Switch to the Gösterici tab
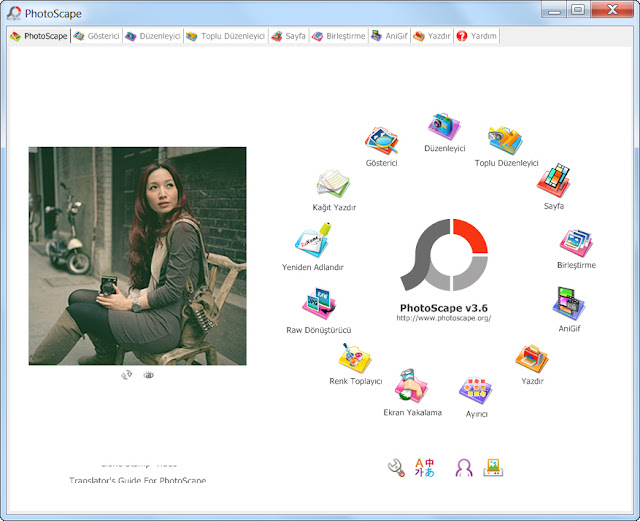This screenshot has width=640, height=521. (x=96, y=36)
